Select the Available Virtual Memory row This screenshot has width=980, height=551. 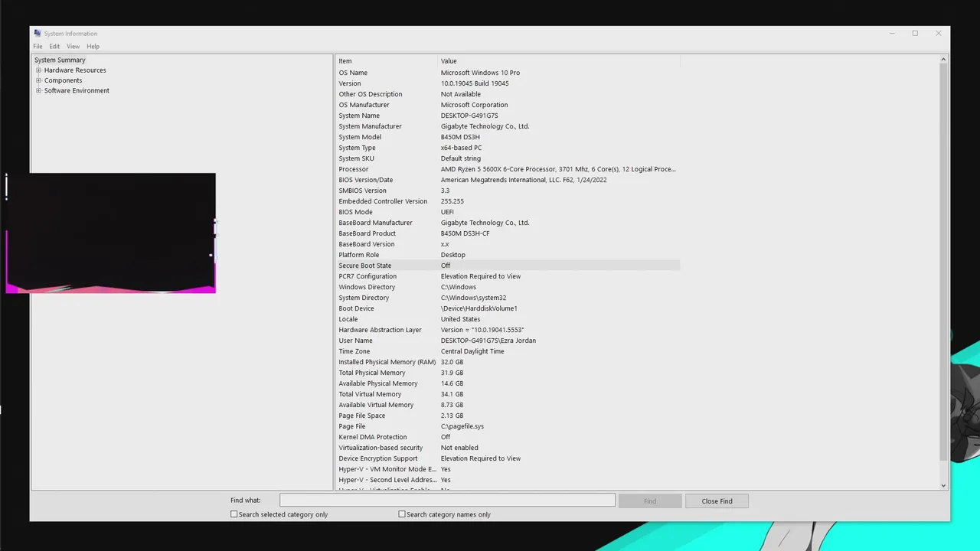pyautogui.click(x=508, y=405)
